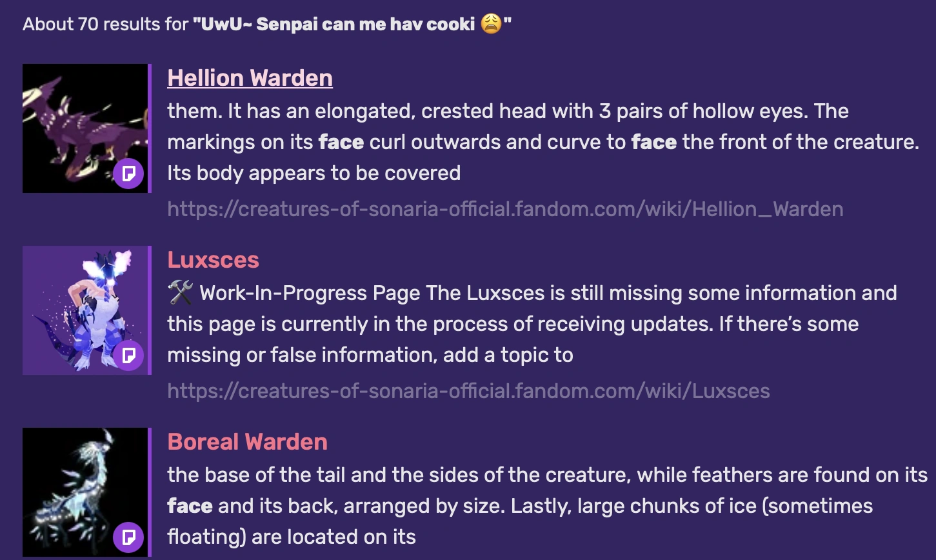The width and height of the screenshot is (936, 560).
Task: Open the Hellion Warden article
Action: tap(250, 77)
